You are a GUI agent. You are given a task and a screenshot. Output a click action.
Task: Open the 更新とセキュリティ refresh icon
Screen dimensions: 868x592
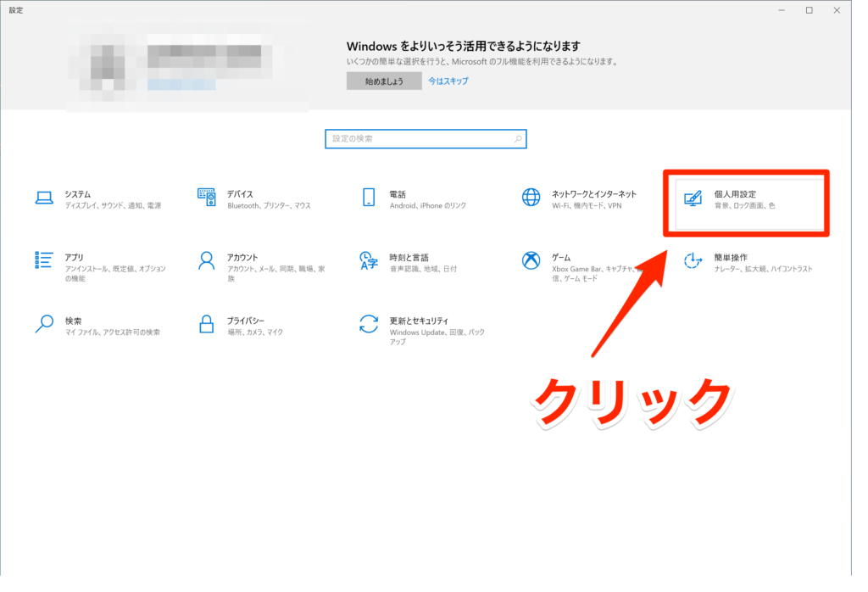[369, 324]
